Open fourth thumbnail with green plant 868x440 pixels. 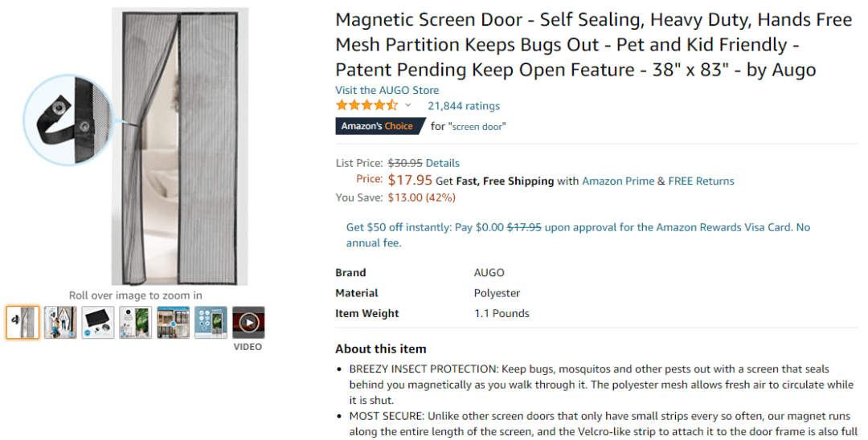[135, 323]
